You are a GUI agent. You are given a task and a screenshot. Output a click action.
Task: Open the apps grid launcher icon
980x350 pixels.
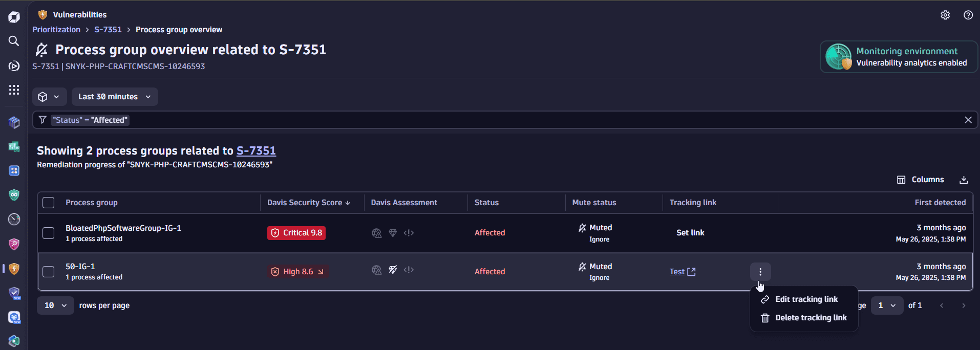tap(14, 90)
